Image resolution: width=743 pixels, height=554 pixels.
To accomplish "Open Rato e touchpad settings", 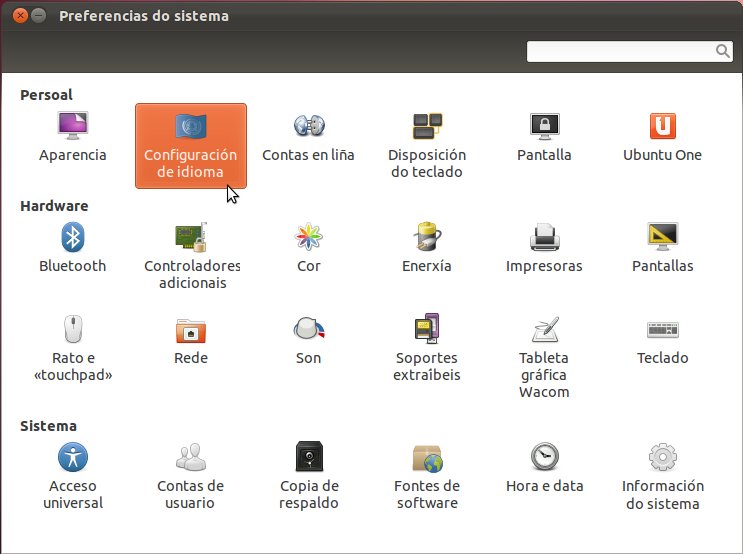I will [x=72, y=348].
